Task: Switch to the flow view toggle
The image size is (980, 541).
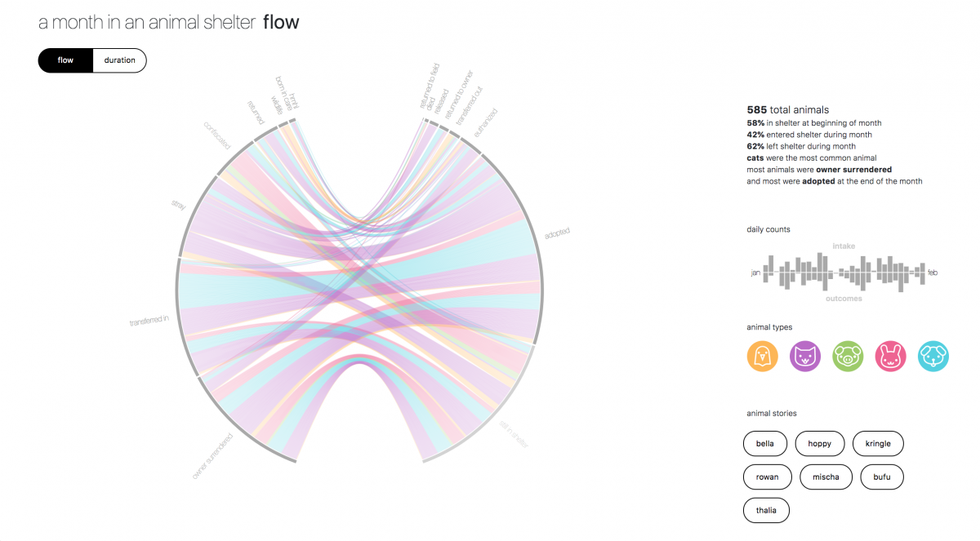Action: point(65,60)
